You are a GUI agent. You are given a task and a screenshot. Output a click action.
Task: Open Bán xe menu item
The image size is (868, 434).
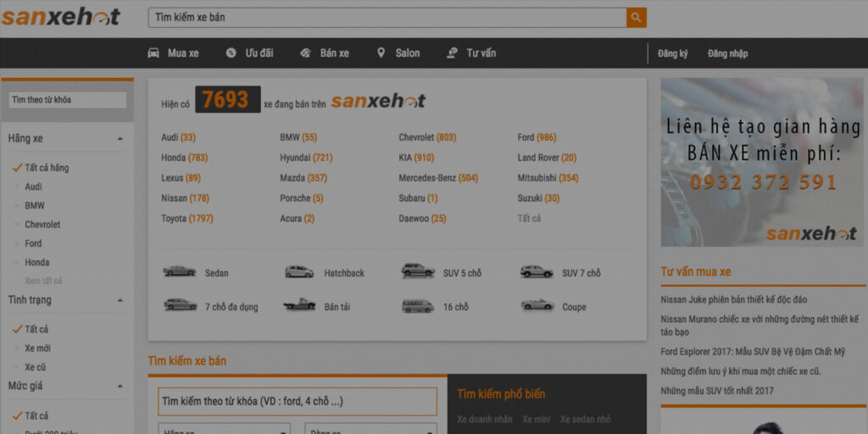click(x=334, y=53)
